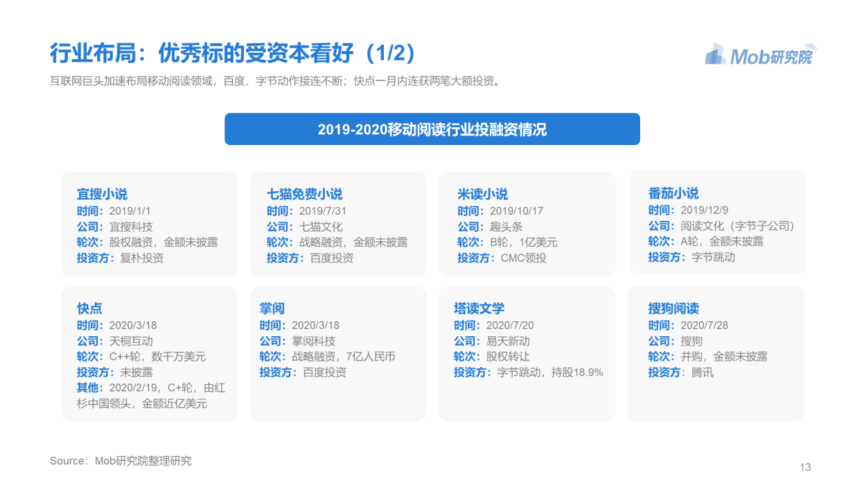Click the blue 2019-2020移动阅读行业投融资情况 banner
868x488 pixels.
[x=432, y=129]
